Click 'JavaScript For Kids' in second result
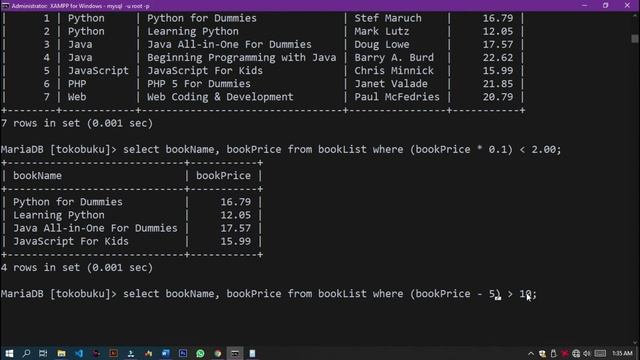 pyautogui.click(x=71, y=241)
